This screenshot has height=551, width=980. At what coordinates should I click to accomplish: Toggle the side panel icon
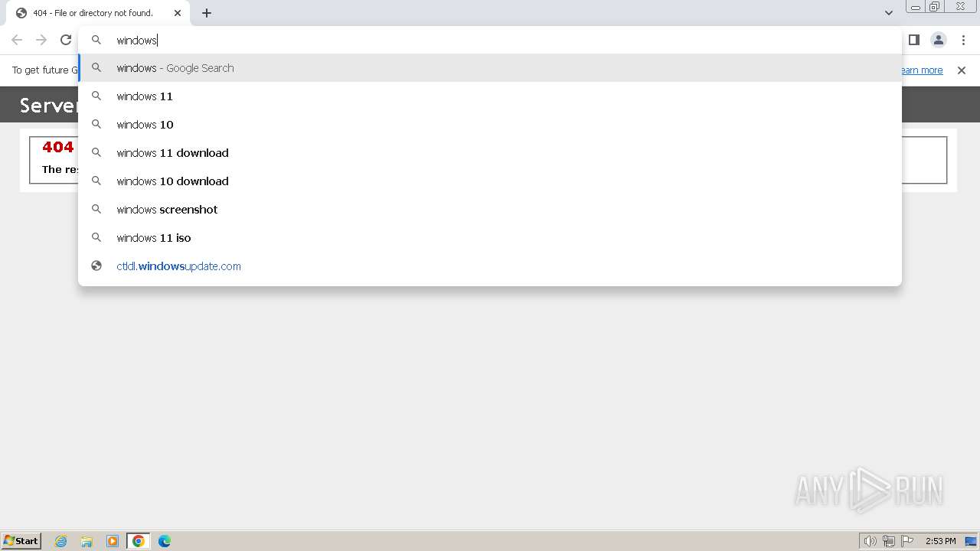pos(913,40)
